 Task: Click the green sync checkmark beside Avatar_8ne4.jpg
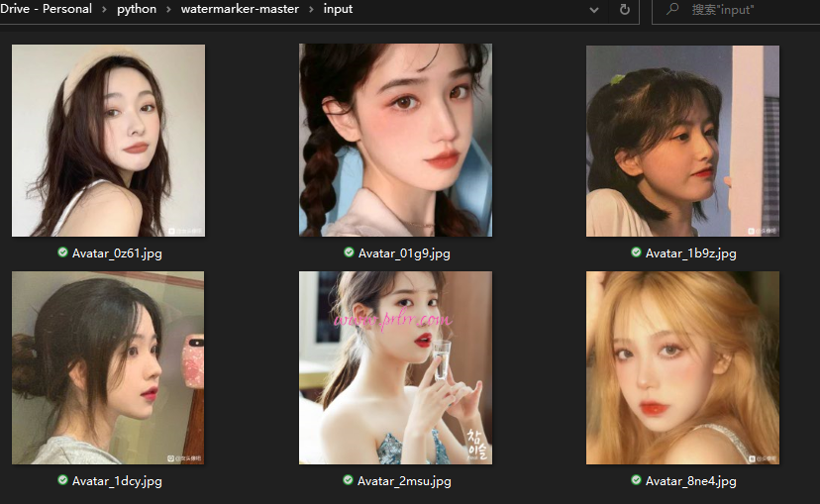tap(637, 480)
